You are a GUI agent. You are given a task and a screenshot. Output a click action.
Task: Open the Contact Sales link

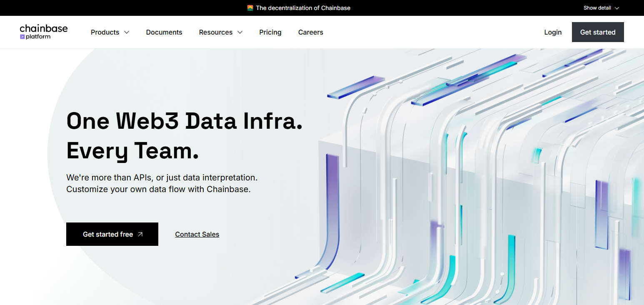point(197,234)
